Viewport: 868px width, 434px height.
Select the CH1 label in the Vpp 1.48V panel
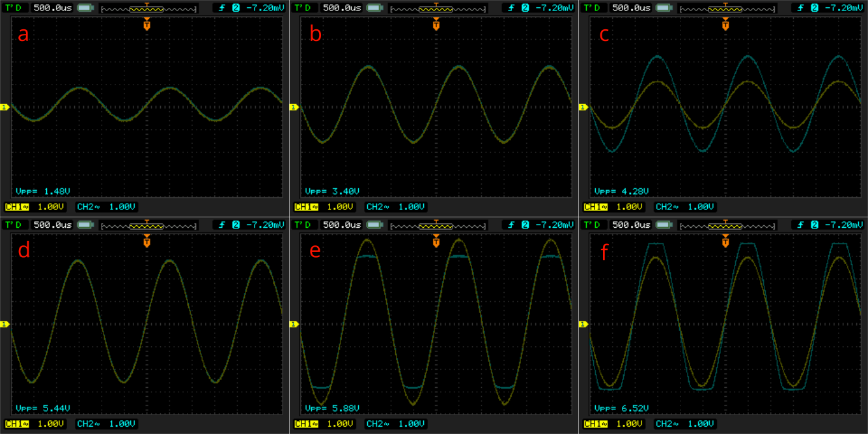17,207
